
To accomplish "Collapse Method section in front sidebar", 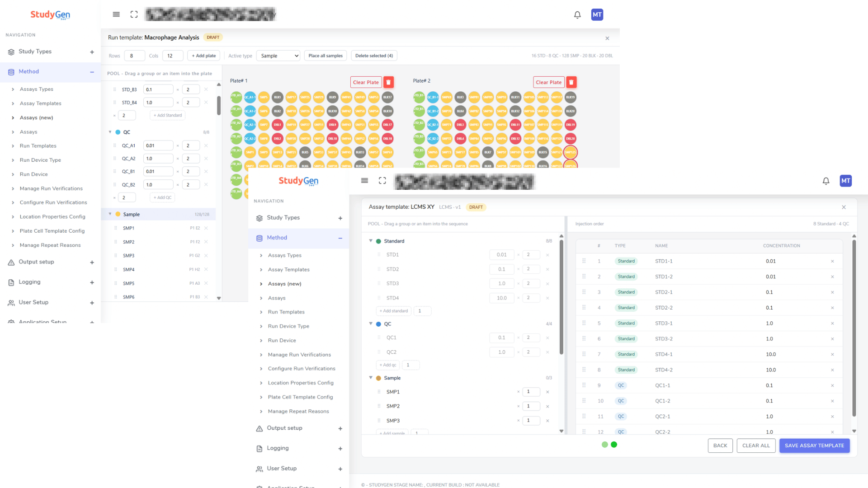I will click(340, 238).
